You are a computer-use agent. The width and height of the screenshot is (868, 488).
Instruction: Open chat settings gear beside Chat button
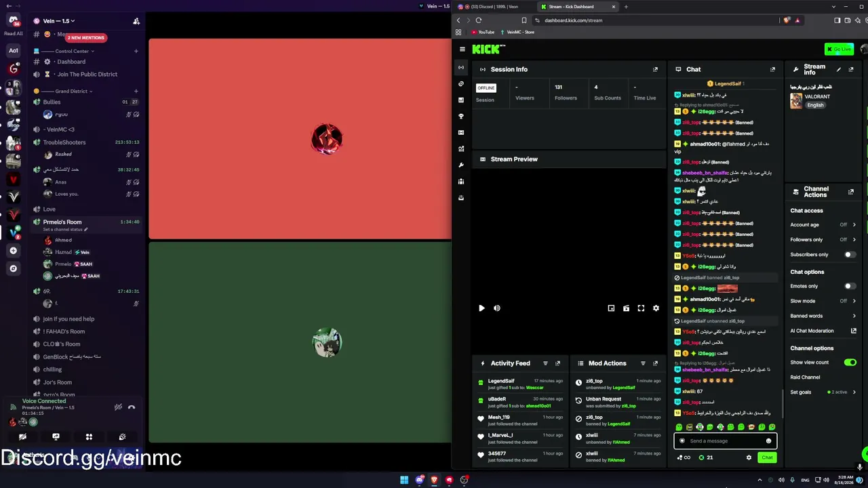click(x=749, y=457)
